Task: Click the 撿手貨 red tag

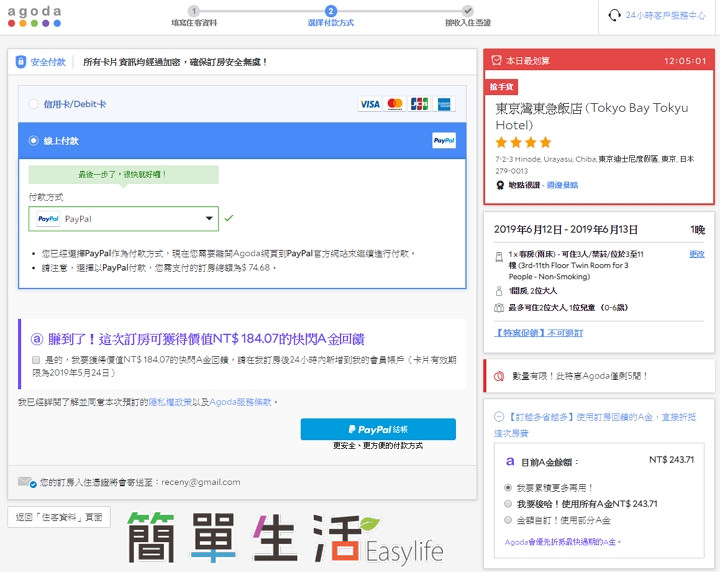Action: pos(501,87)
